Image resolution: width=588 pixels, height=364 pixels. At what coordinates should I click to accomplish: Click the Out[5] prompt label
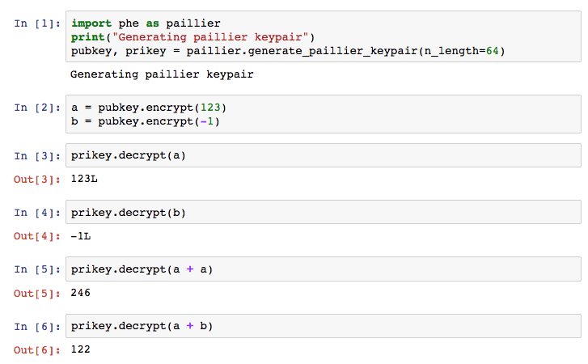coord(37,294)
